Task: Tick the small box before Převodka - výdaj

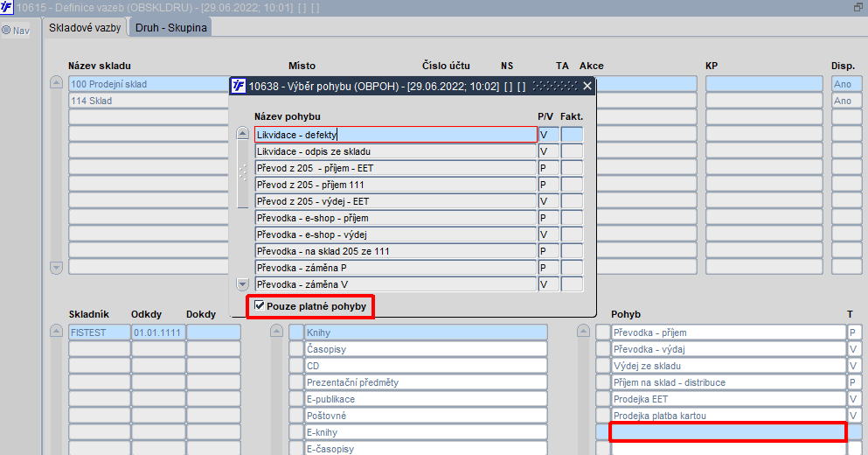Action: (603, 349)
